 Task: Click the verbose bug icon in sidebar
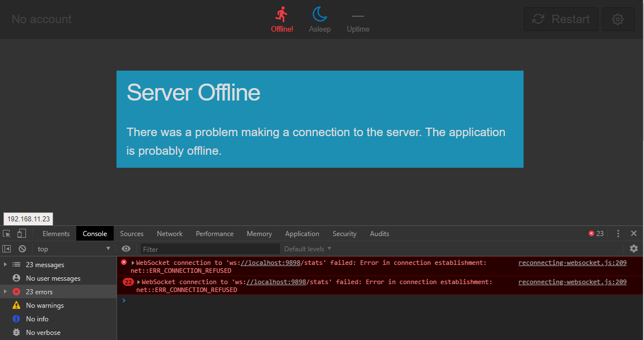coord(16,332)
